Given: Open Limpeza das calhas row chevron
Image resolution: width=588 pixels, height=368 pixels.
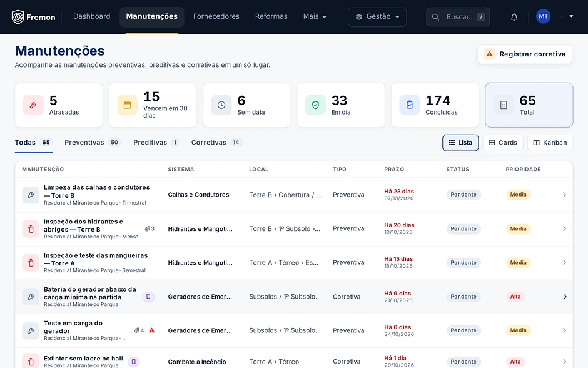Looking at the screenshot, I should click(x=564, y=195).
